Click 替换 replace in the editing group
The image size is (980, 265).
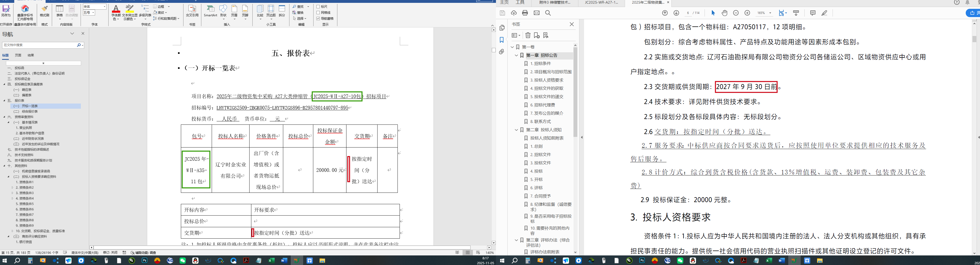[298, 12]
